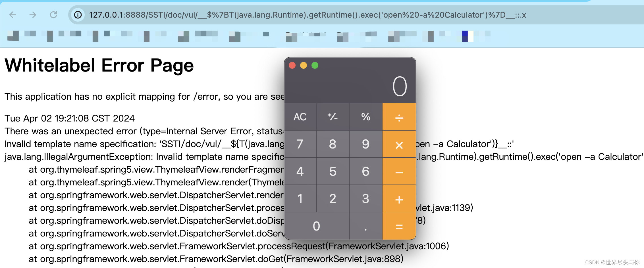
Task: Select the divide operator on Calculator
Action: 399,117
